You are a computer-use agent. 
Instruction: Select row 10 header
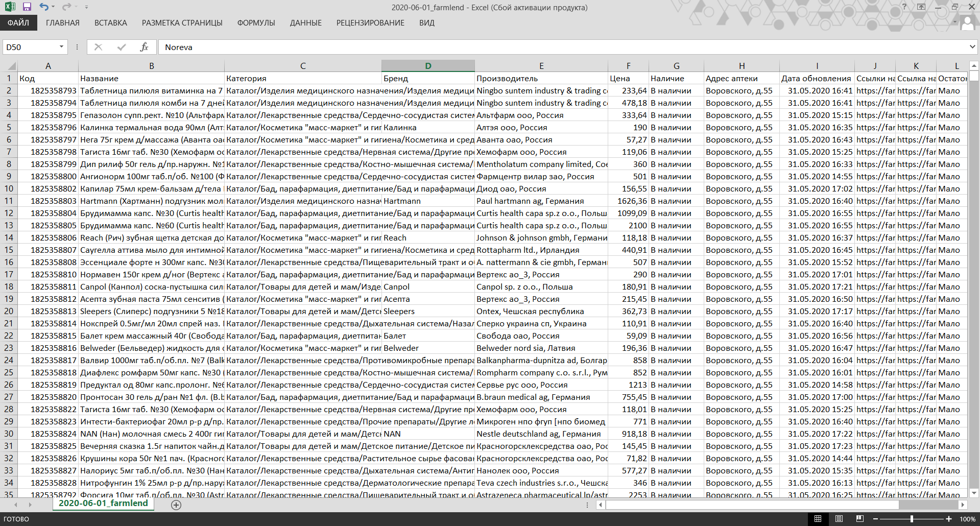click(x=9, y=188)
